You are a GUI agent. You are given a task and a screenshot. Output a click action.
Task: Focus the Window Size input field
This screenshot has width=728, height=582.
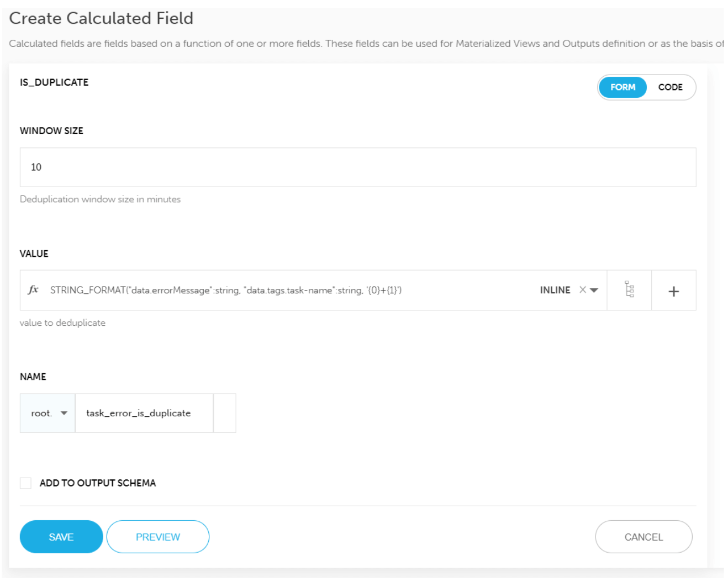point(358,167)
